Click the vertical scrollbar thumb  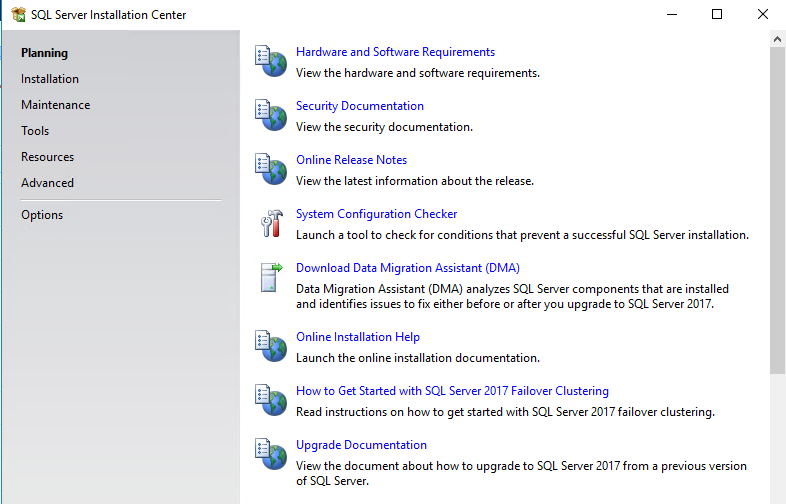coord(777,211)
